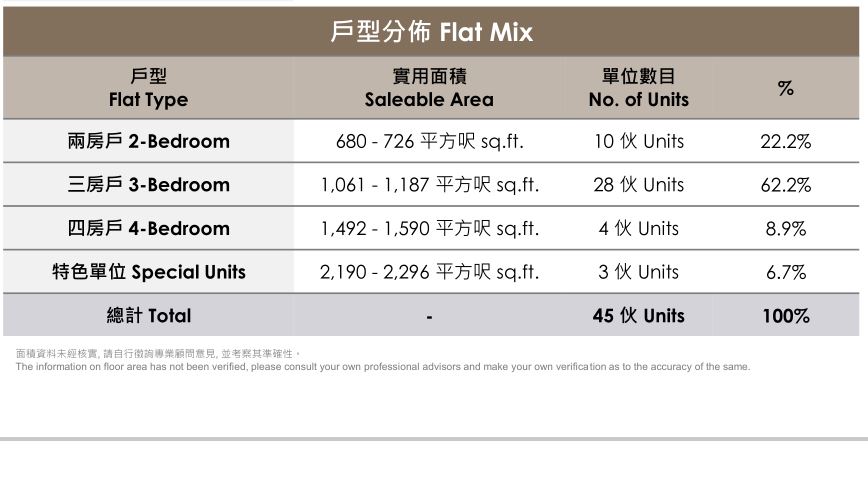Click the Flat Mix table title

[431, 32]
